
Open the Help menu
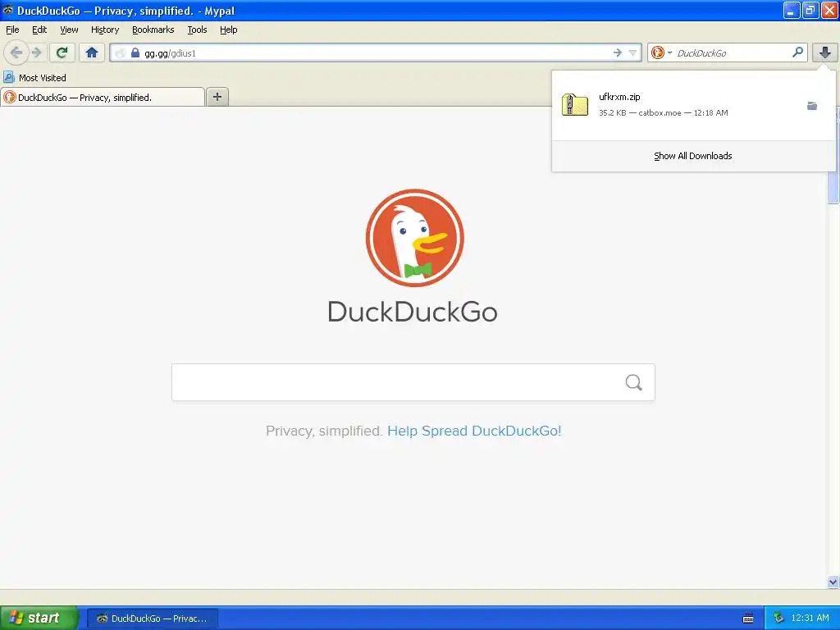[x=228, y=30]
